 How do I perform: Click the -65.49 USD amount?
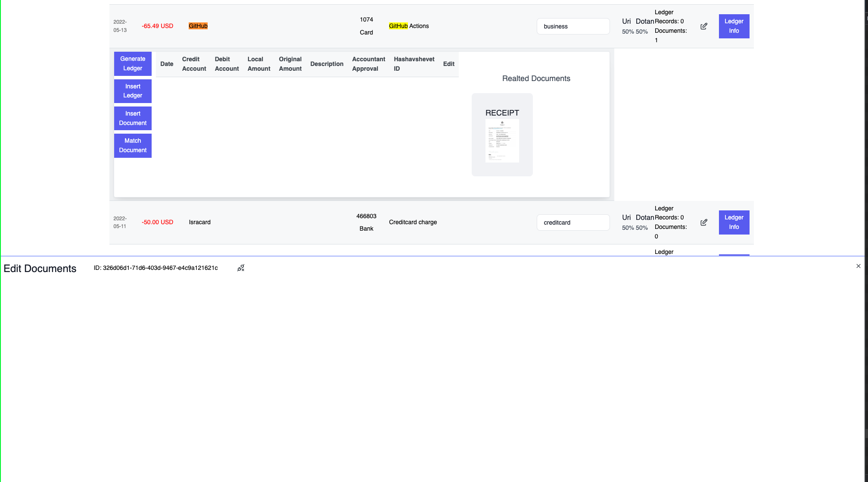pyautogui.click(x=157, y=26)
